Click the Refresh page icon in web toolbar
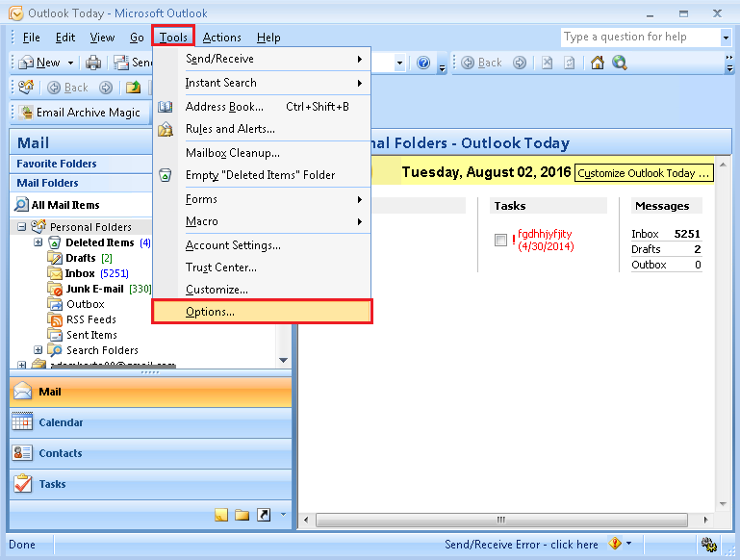 click(569, 63)
